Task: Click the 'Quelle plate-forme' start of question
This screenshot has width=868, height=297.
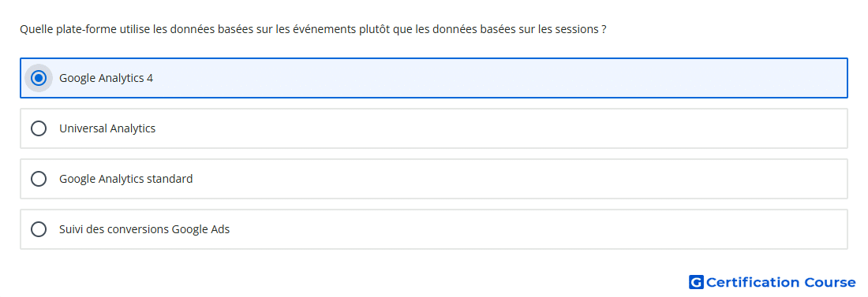Action: pos(65,29)
